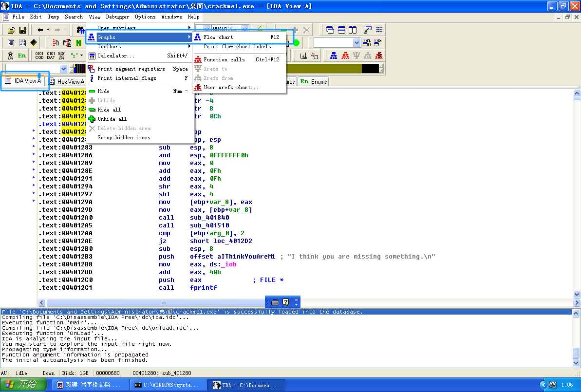This screenshot has height=392, width=581.
Task: Click the green En enumerations toolbar icon
Action: pos(22,56)
